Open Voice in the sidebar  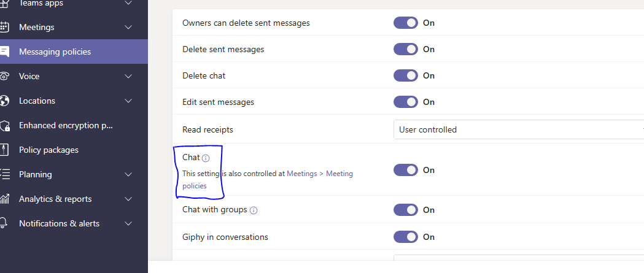tap(74, 76)
